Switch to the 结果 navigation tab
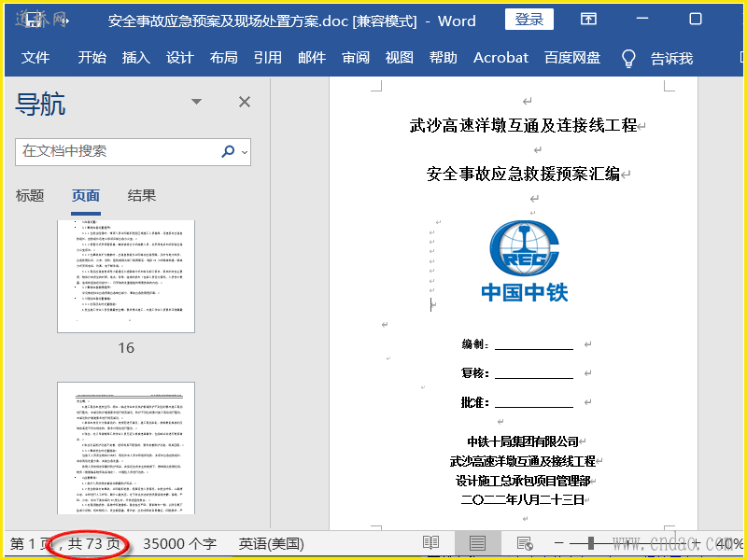Image resolution: width=747 pixels, height=560 pixels. click(142, 196)
